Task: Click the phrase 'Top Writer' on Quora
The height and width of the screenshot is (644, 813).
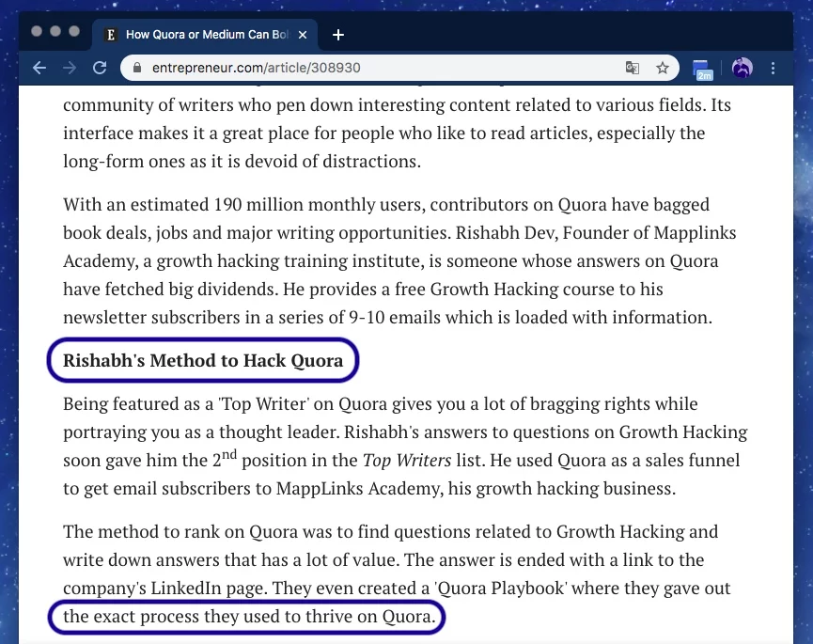Action: [303, 404]
